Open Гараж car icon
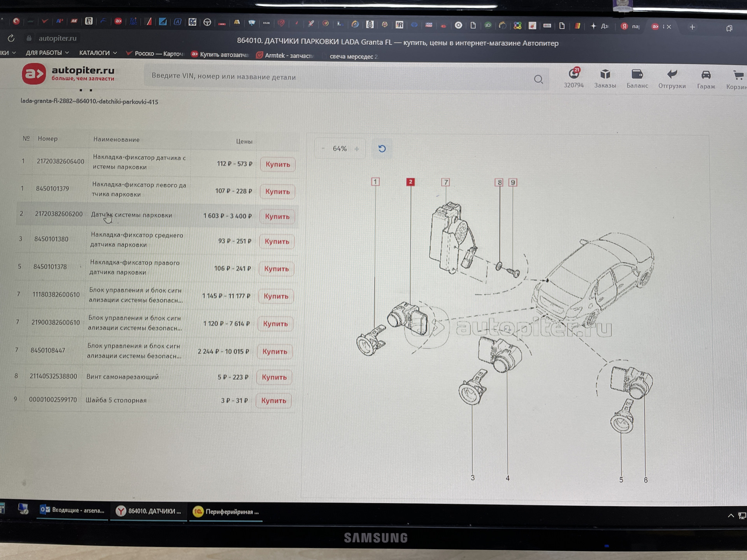747x560 pixels. 706,75
